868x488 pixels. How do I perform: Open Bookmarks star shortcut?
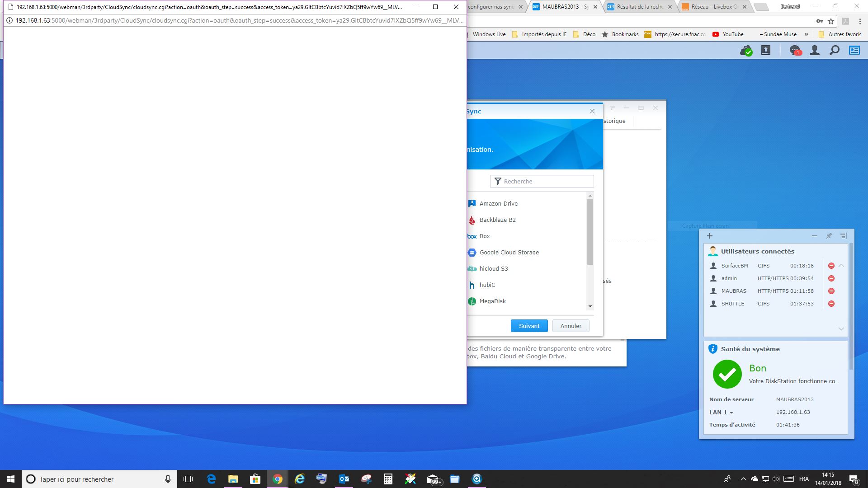tap(620, 34)
